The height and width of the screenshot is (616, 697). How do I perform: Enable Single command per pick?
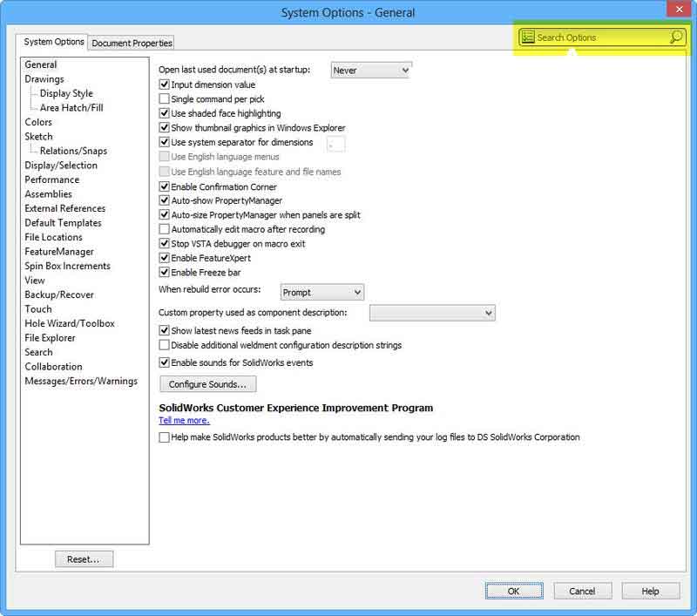(164, 98)
